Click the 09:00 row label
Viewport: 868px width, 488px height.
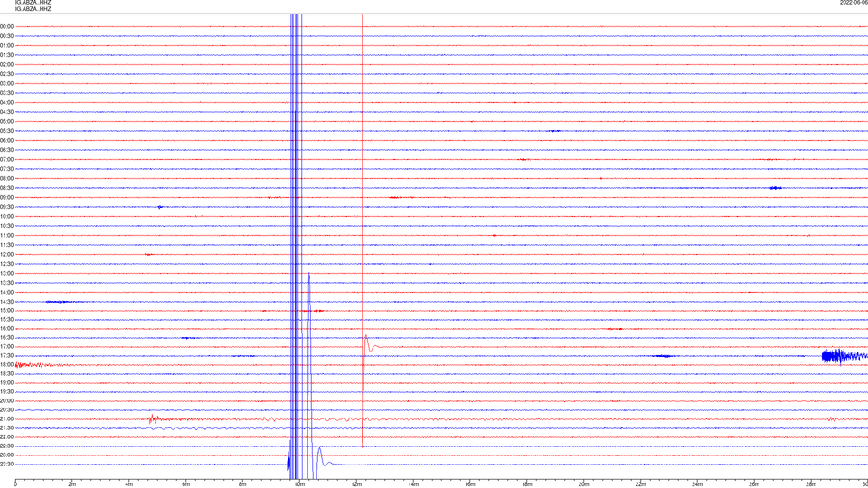[x=6, y=198]
